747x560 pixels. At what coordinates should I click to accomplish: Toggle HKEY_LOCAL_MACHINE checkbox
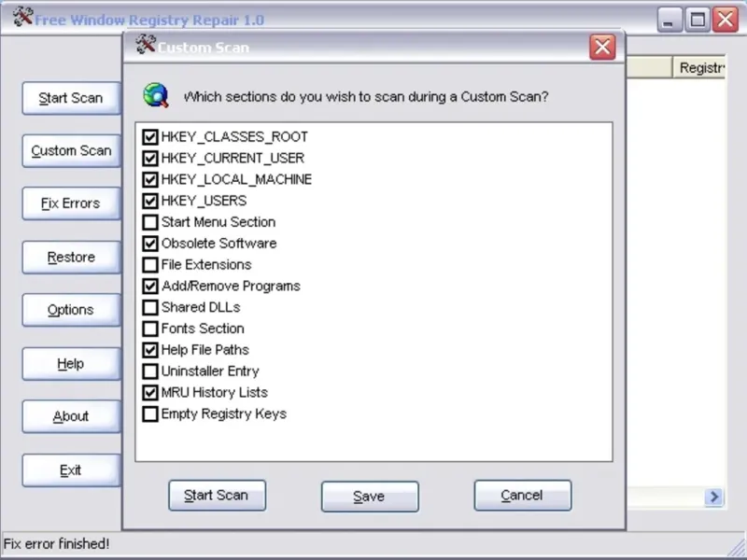click(150, 179)
